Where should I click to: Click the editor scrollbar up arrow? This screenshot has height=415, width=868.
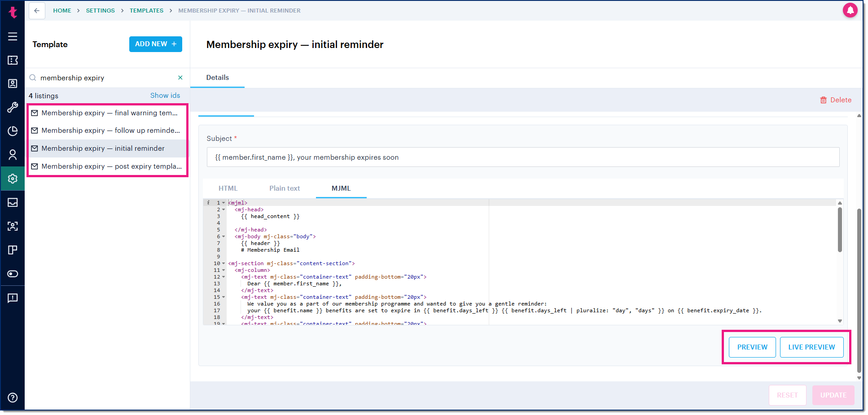[x=840, y=203]
